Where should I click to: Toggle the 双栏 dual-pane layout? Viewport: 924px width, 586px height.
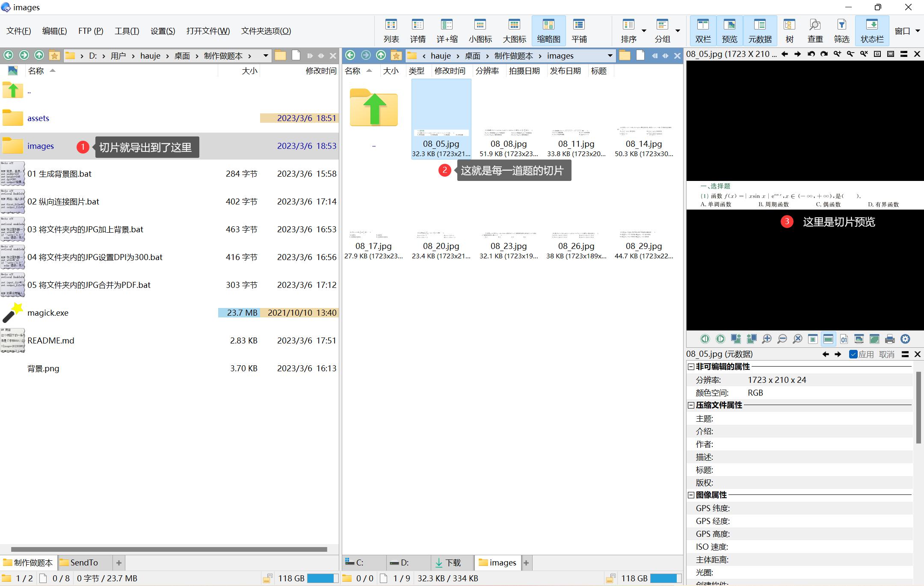703,30
